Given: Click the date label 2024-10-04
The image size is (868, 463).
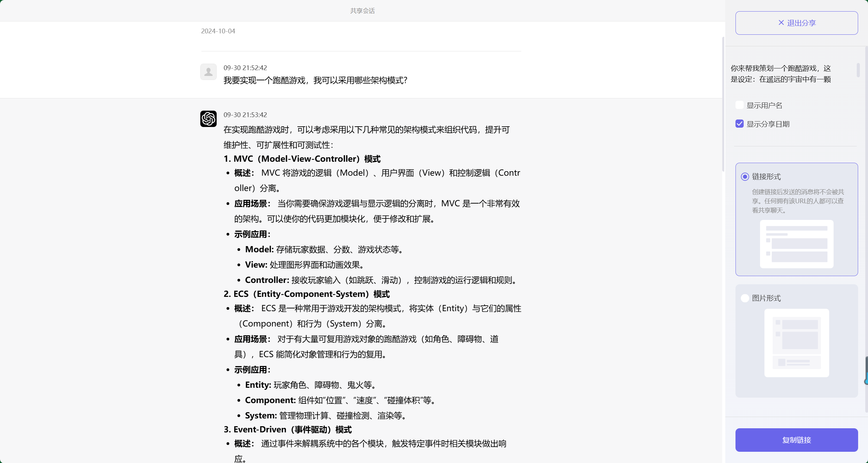Looking at the screenshot, I should coord(218,31).
